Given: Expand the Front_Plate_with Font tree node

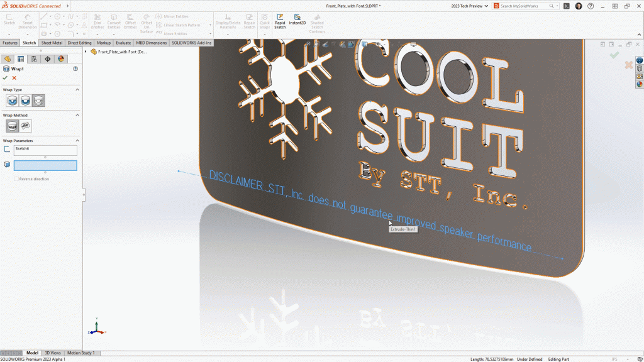Looking at the screenshot, I should [x=86, y=52].
